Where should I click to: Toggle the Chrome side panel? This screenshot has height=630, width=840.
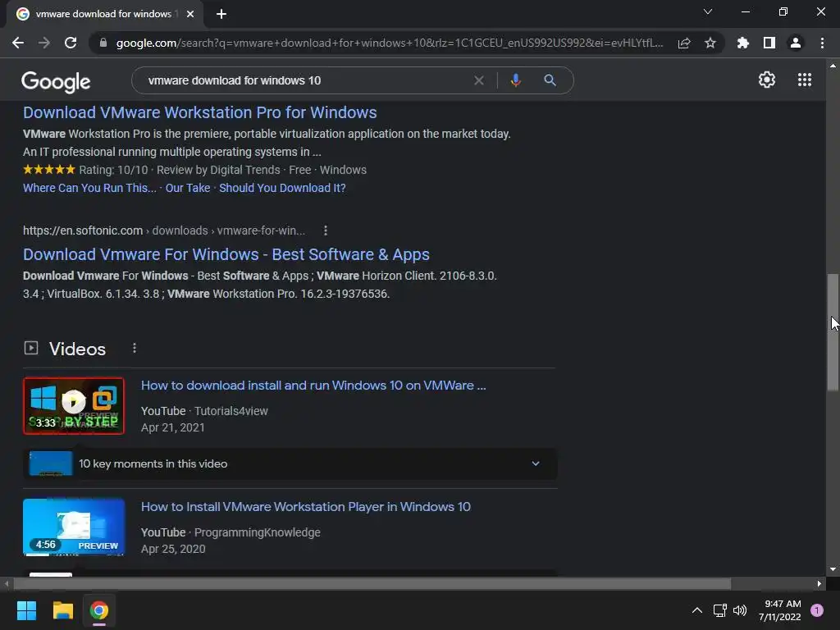pos(769,43)
